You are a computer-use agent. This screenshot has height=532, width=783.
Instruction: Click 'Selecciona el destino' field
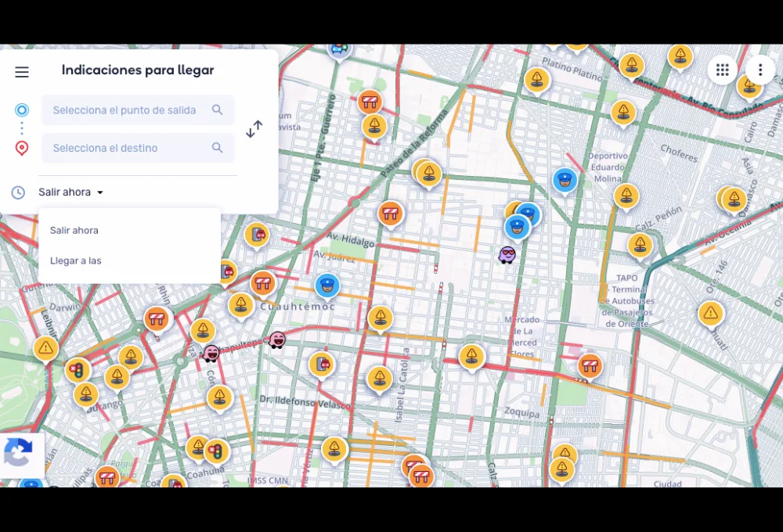point(125,147)
